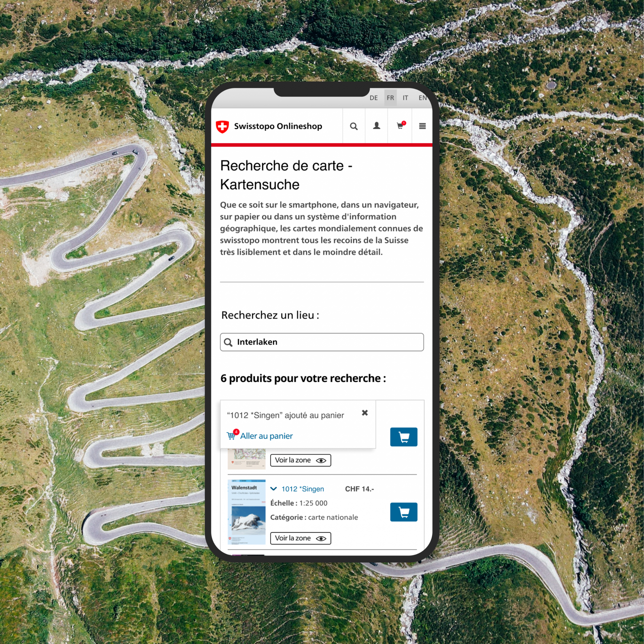The height and width of the screenshot is (644, 644).
Task: Click Voir la zone for 1012 Singen
Action: click(x=300, y=538)
